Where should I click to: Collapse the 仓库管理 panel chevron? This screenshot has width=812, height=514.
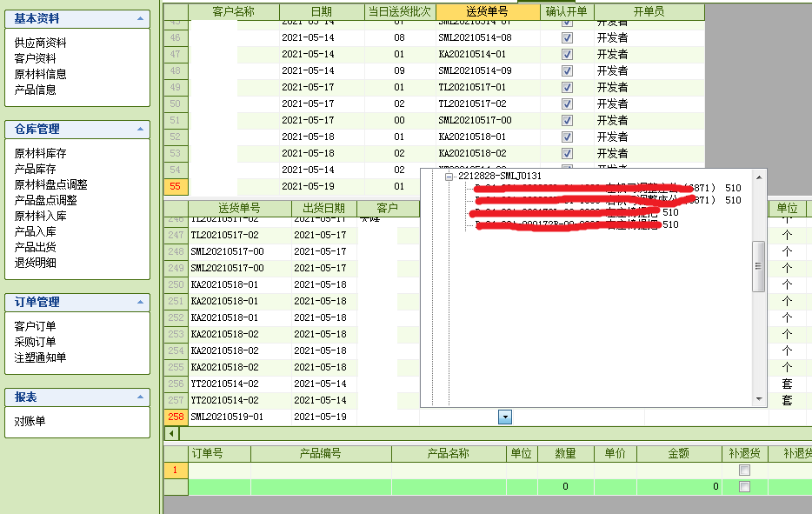coord(140,129)
